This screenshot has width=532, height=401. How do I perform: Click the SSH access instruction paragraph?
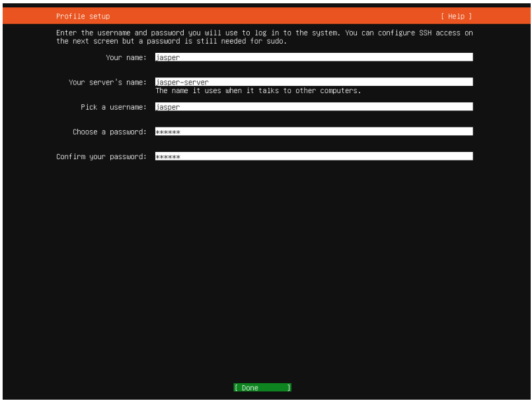(x=264, y=32)
